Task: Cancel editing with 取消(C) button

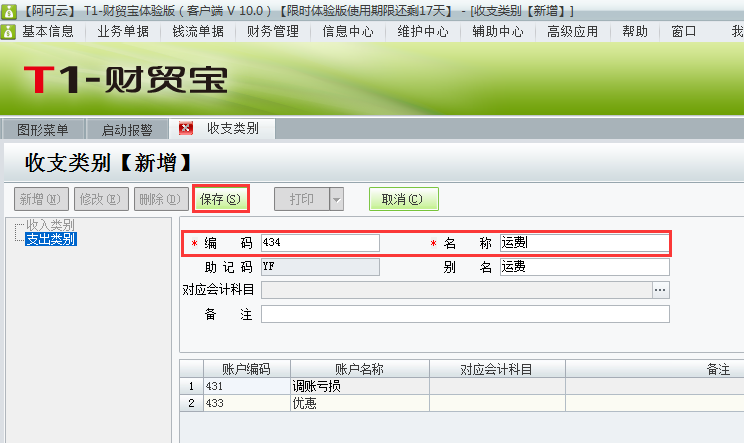Action: pyautogui.click(x=404, y=199)
